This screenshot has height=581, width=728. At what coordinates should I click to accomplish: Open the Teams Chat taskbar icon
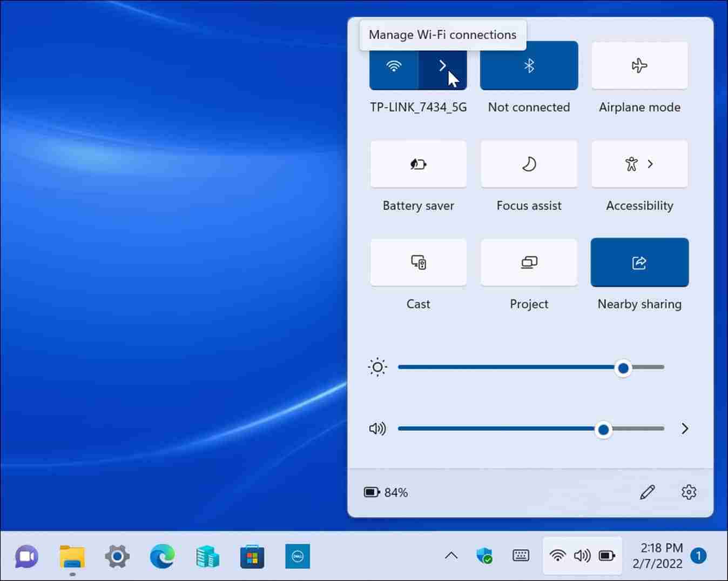pos(26,556)
